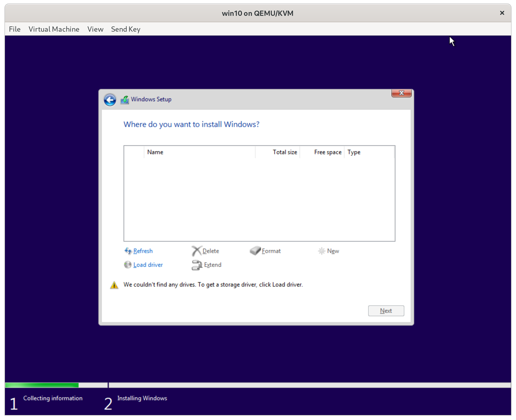
Task: Close the Windows Setup dialog
Action: [401, 93]
